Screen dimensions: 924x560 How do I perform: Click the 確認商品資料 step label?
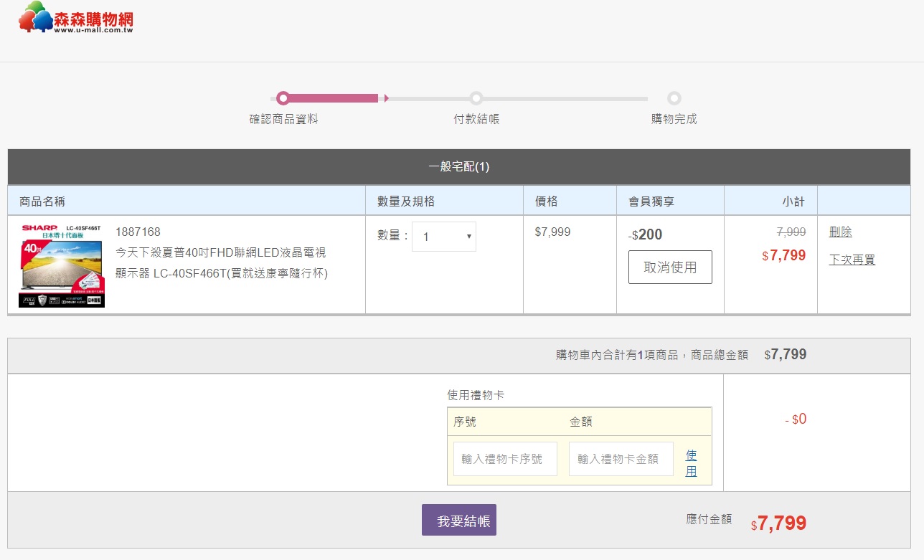[x=283, y=119]
